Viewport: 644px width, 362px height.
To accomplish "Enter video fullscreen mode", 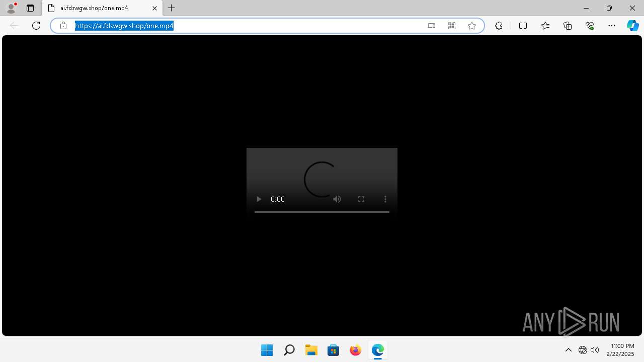I will coord(361,199).
